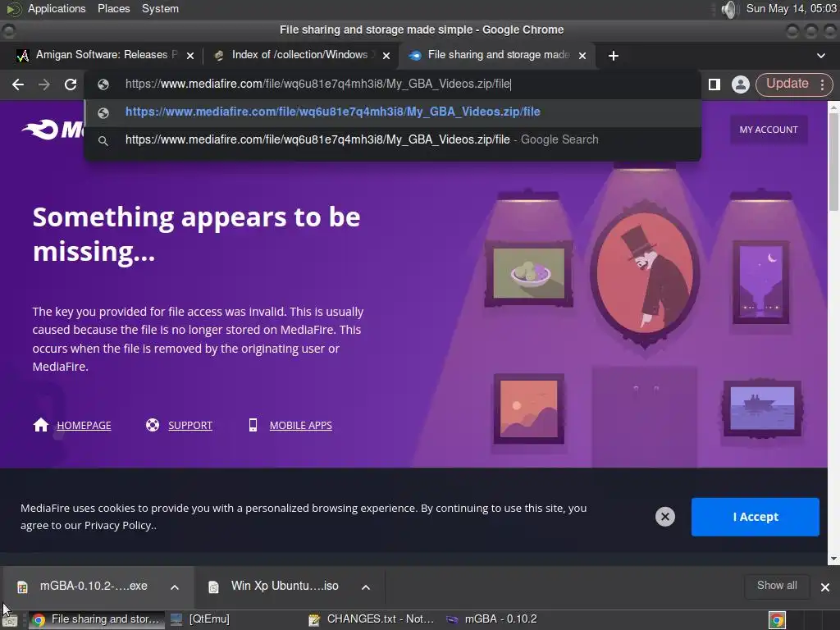Follow the SUPPORT link

tap(190, 426)
